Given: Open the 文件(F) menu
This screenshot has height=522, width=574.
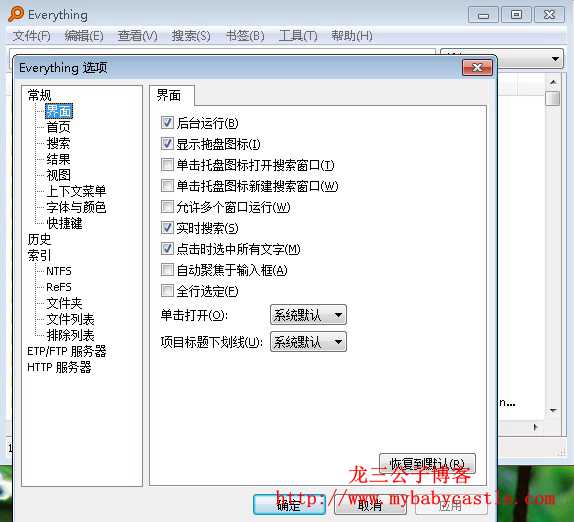Looking at the screenshot, I should tap(32, 36).
